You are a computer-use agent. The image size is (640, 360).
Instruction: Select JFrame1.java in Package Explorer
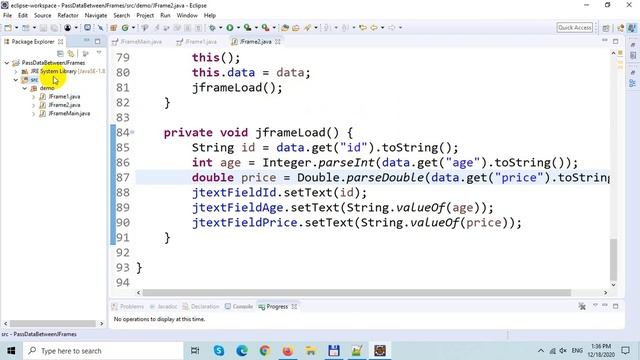coord(64,97)
